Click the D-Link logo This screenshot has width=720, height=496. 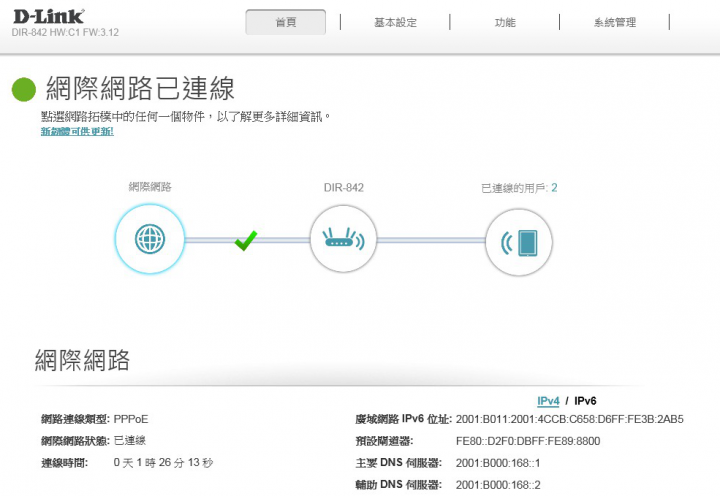click(x=49, y=17)
